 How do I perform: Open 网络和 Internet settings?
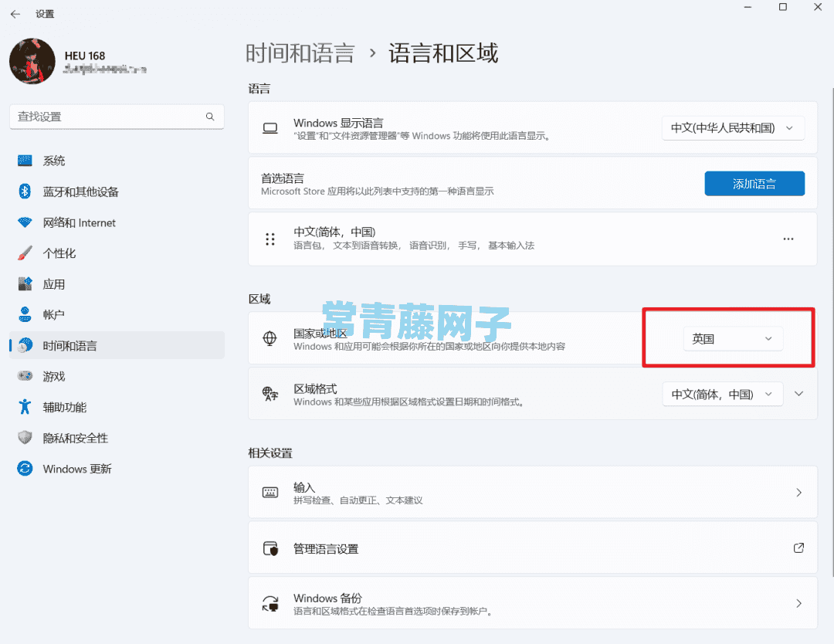coord(117,222)
